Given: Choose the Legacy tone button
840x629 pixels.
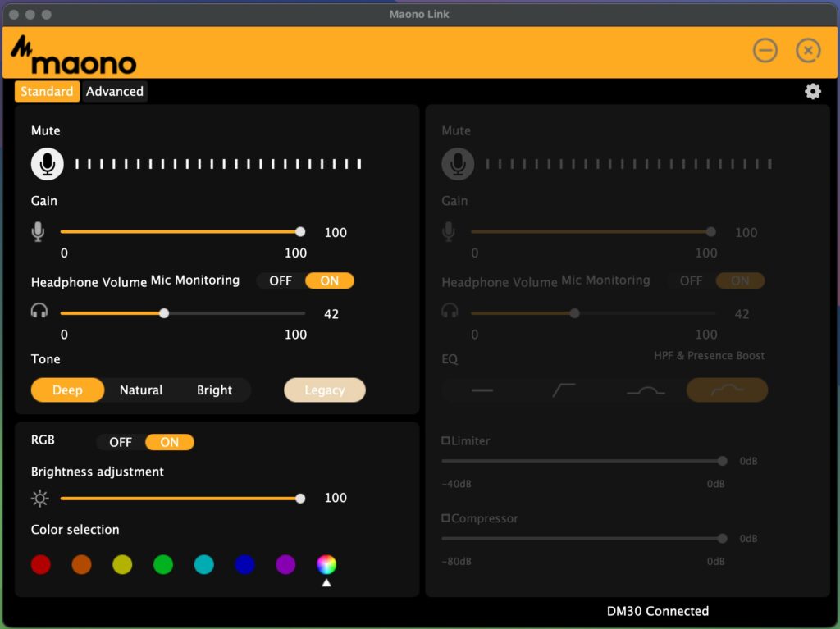Looking at the screenshot, I should [x=325, y=390].
